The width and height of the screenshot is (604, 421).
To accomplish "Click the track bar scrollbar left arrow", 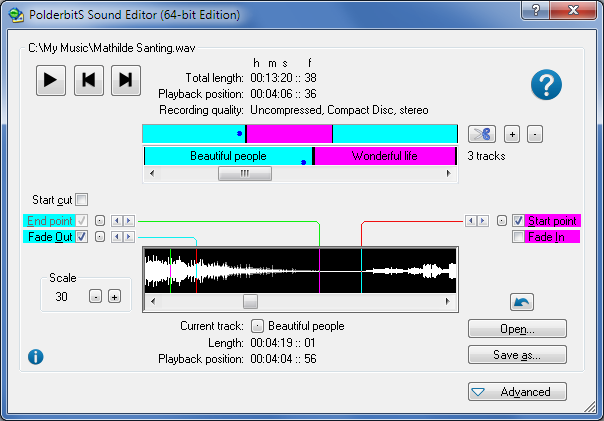I will pos(152,173).
